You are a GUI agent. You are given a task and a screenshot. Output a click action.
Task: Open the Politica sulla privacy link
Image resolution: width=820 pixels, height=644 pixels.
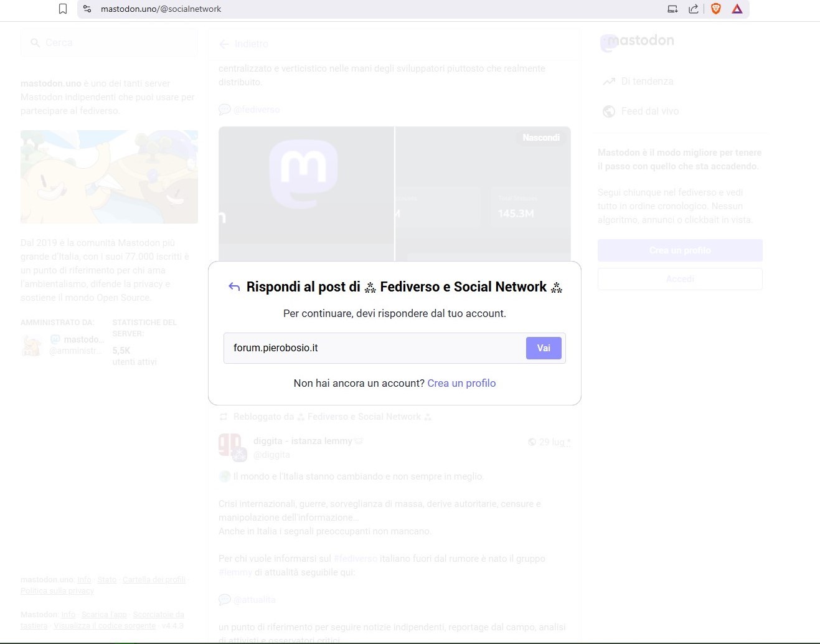pyautogui.click(x=57, y=590)
